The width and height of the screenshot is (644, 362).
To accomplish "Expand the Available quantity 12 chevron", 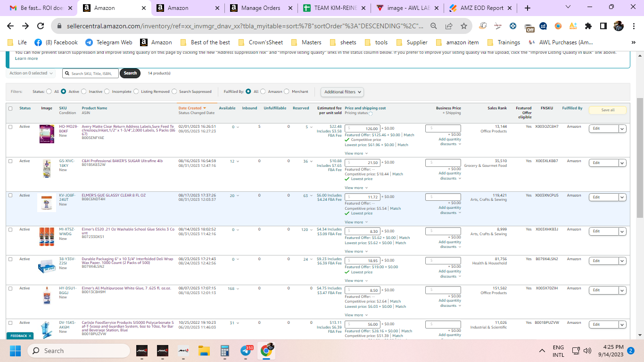I will (237, 162).
